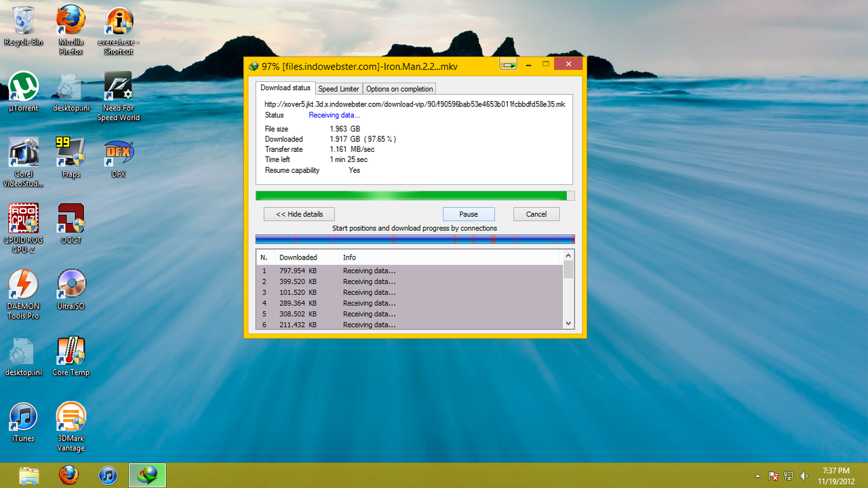This screenshot has height=488, width=868.
Task: Open taskbar clock showing 7:37 PM
Action: click(x=835, y=475)
